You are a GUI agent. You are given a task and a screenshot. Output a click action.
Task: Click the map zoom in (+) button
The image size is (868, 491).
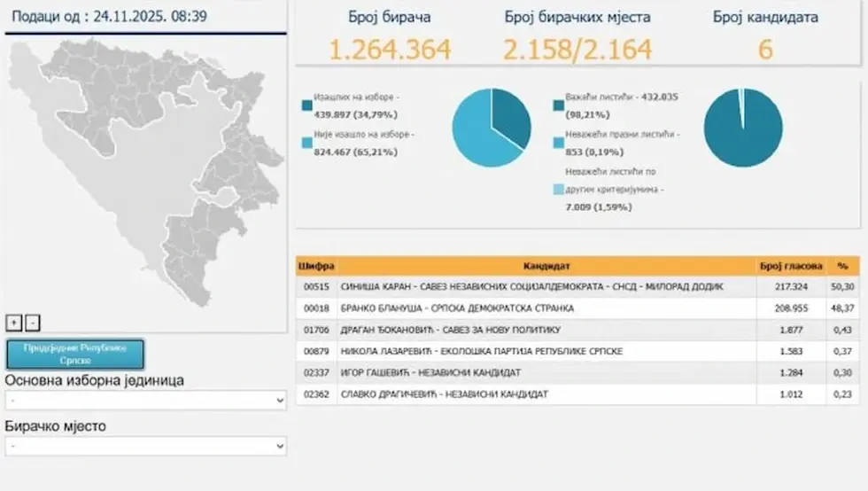click(14, 323)
